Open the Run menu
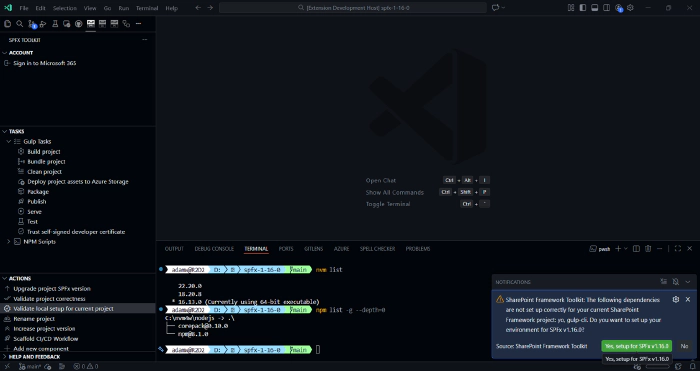The height and width of the screenshot is (371, 700). 124,8
